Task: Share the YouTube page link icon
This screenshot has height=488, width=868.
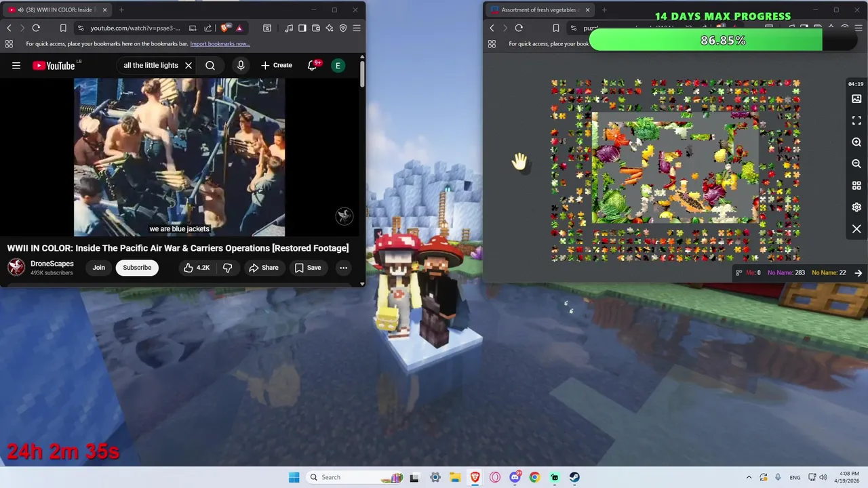Action: (x=208, y=28)
